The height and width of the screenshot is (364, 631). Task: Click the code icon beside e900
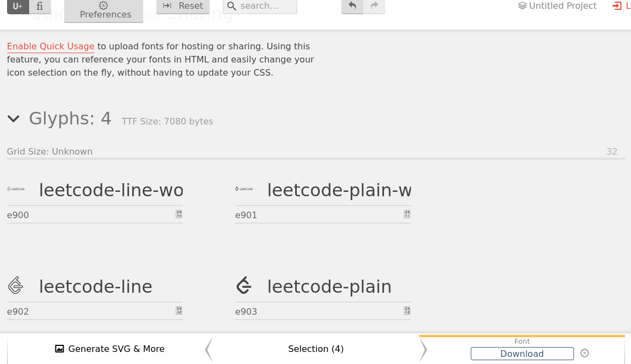(x=179, y=214)
